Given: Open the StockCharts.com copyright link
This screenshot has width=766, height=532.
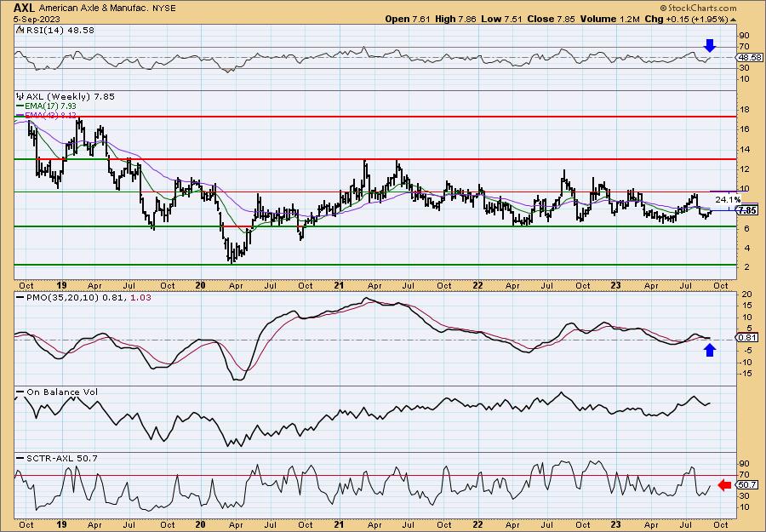Looking at the screenshot, I should coord(698,8).
